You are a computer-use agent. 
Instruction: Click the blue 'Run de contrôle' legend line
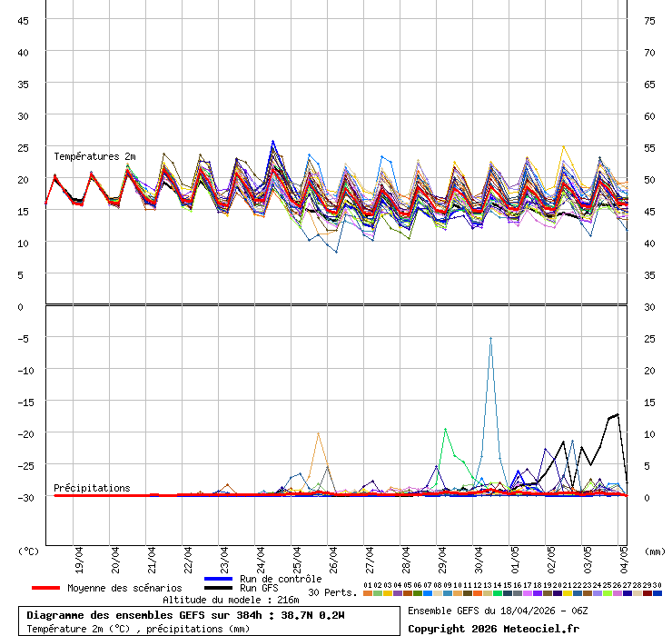click(x=219, y=579)
